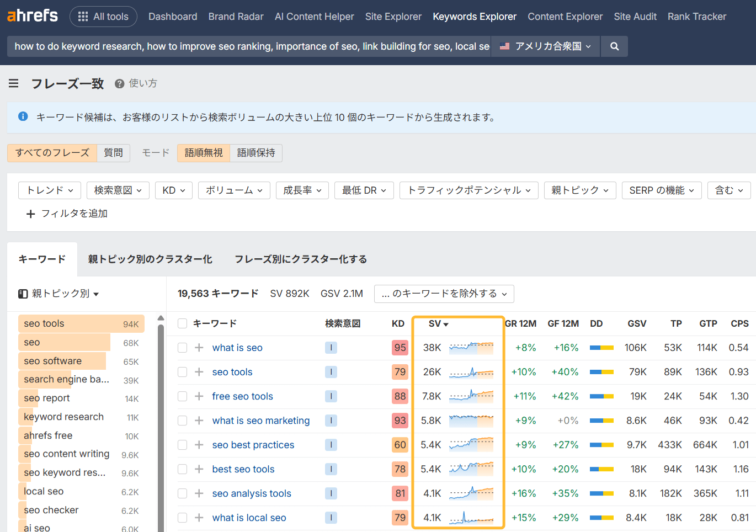This screenshot has width=756, height=532.
Task: Click the search magnifier icon
Action: tap(614, 46)
